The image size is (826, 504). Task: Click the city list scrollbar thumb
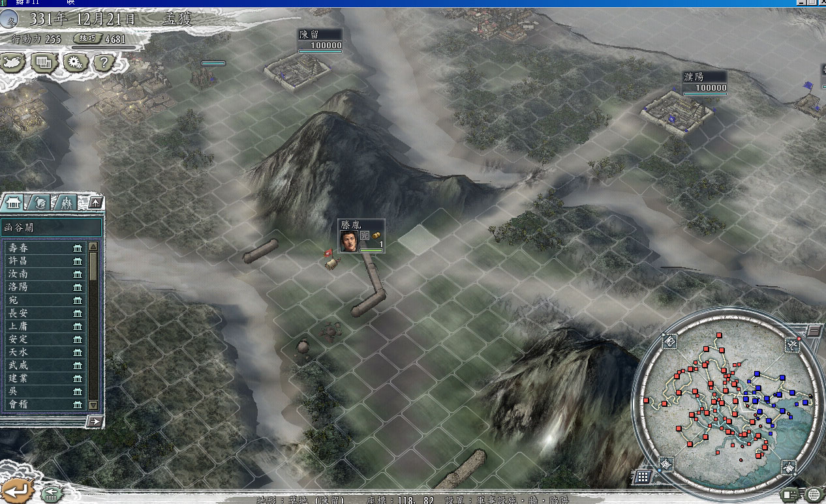(93, 266)
